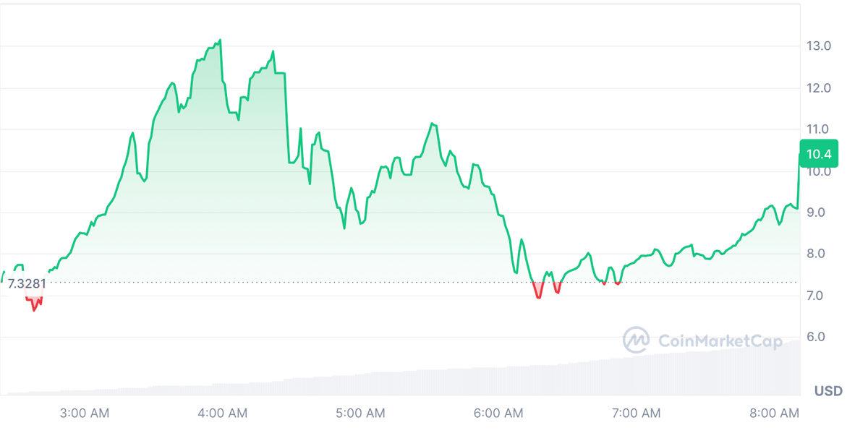Viewport: 868px width, 446px height.
Task: Click the 7.3281 opening price label
Action: [26, 283]
